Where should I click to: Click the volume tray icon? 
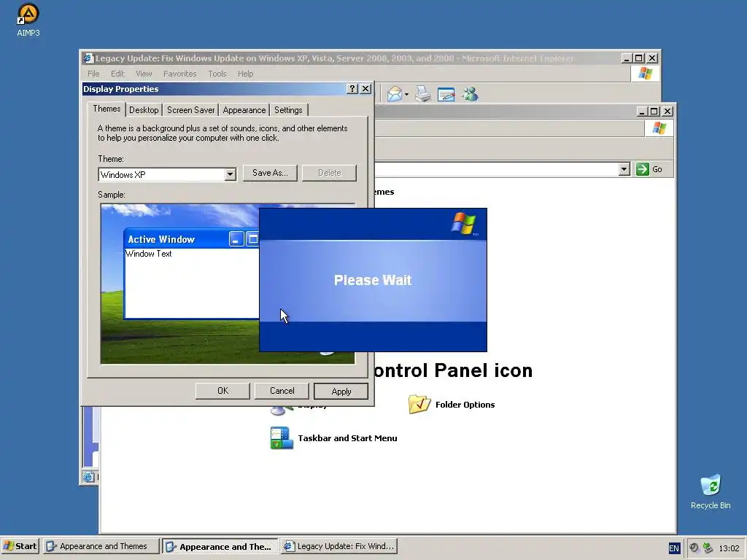coord(694,548)
